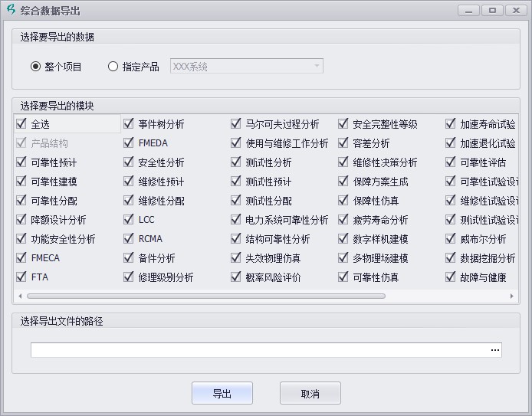Click the browse ellipsis button for export path

pos(494,350)
